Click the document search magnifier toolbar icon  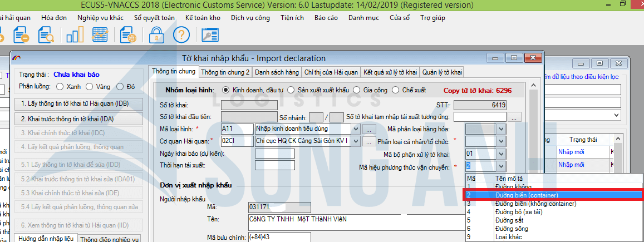pyautogui.click(x=46, y=35)
